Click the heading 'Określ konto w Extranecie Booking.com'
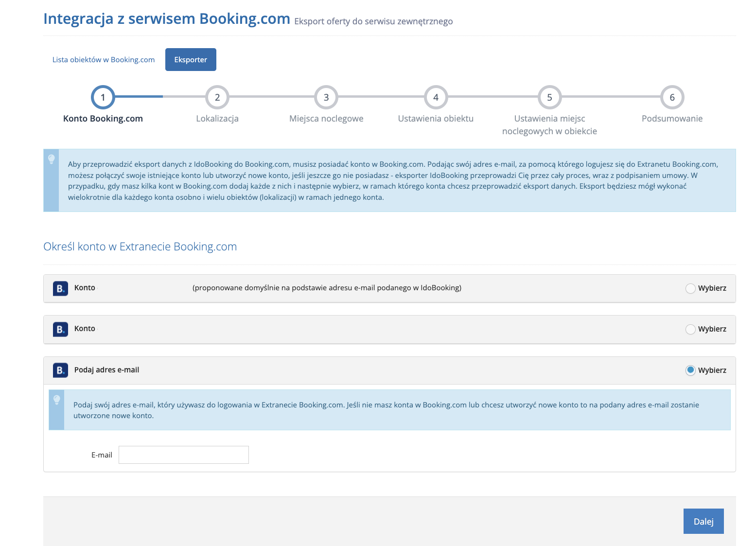Image resolution: width=756 pixels, height=546 pixels. pos(140,247)
